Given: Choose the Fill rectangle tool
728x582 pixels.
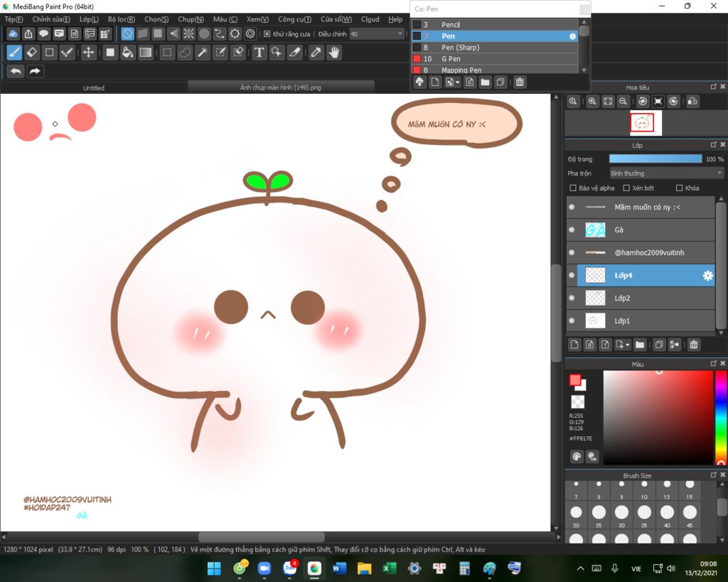Looking at the screenshot, I should [110, 53].
